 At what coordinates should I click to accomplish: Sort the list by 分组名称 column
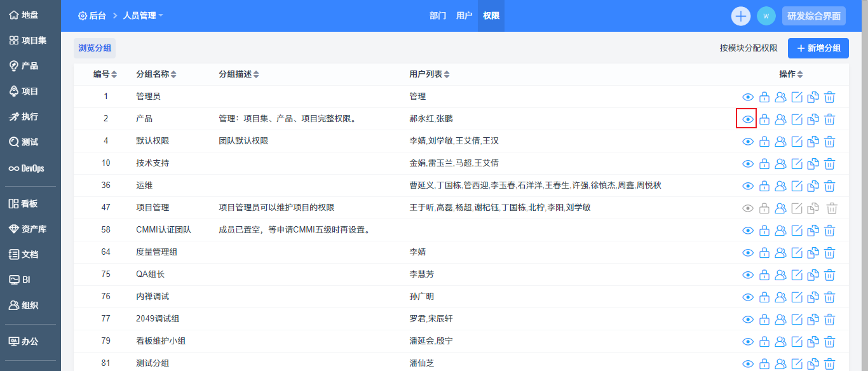coord(156,74)
